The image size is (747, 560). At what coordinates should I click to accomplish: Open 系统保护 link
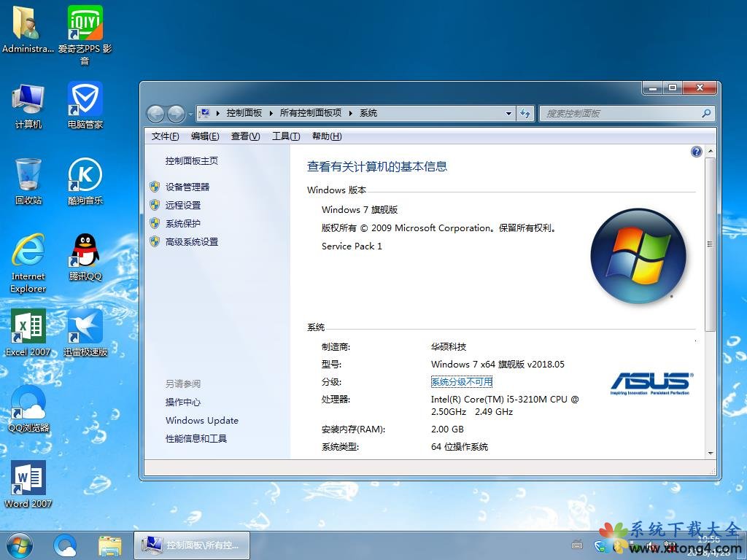tap(183, 223)
